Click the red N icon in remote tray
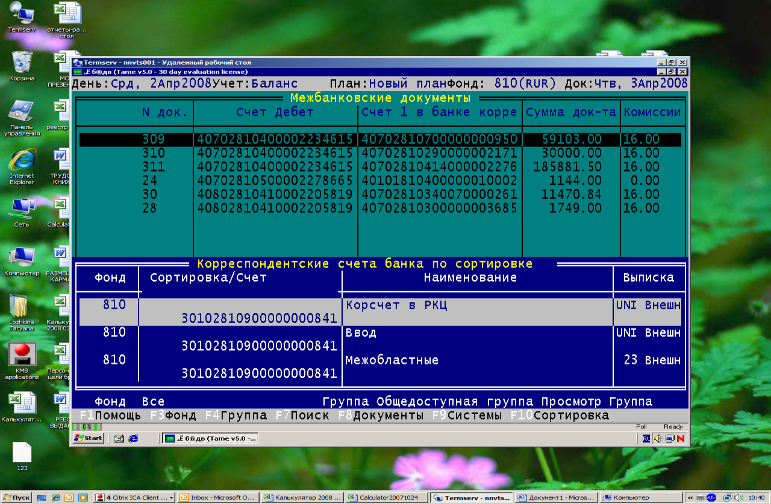 click(x=681, y=438)
